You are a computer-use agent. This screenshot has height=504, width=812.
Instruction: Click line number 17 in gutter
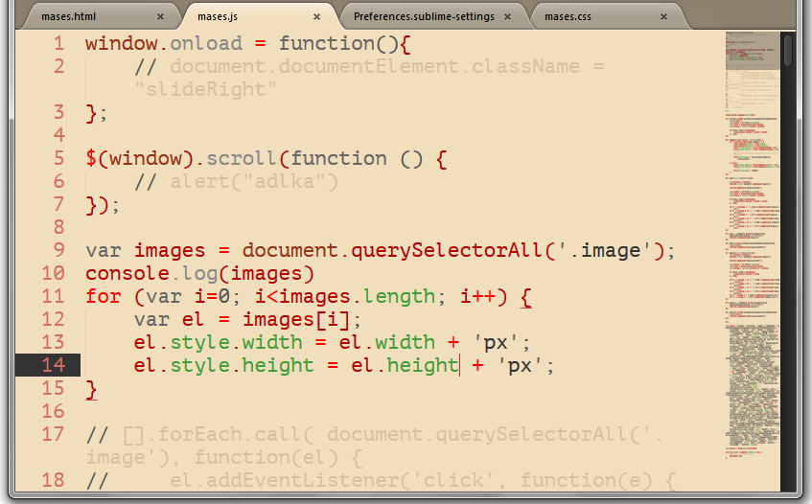coord(54,434)
